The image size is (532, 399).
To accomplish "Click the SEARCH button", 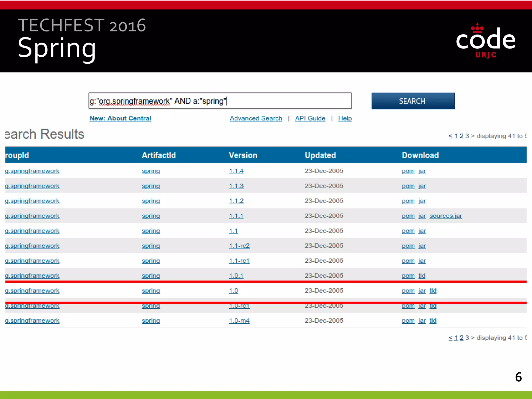I will [x=413, y=101].
